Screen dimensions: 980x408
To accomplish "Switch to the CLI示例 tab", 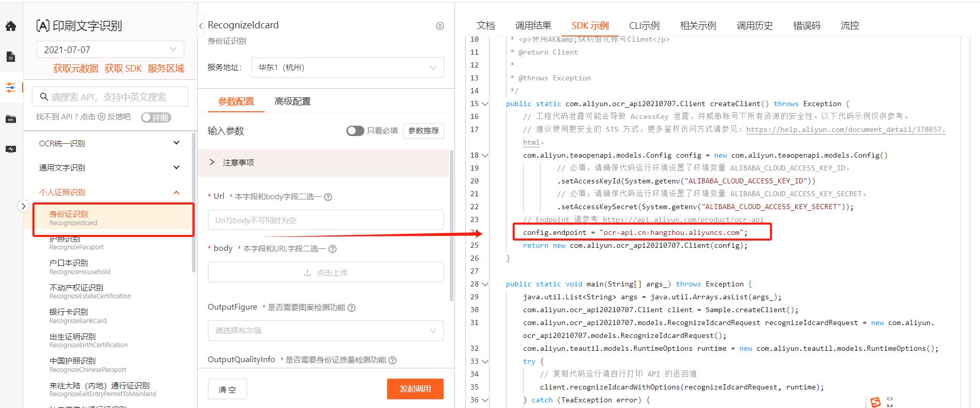I will pos(644,26).
